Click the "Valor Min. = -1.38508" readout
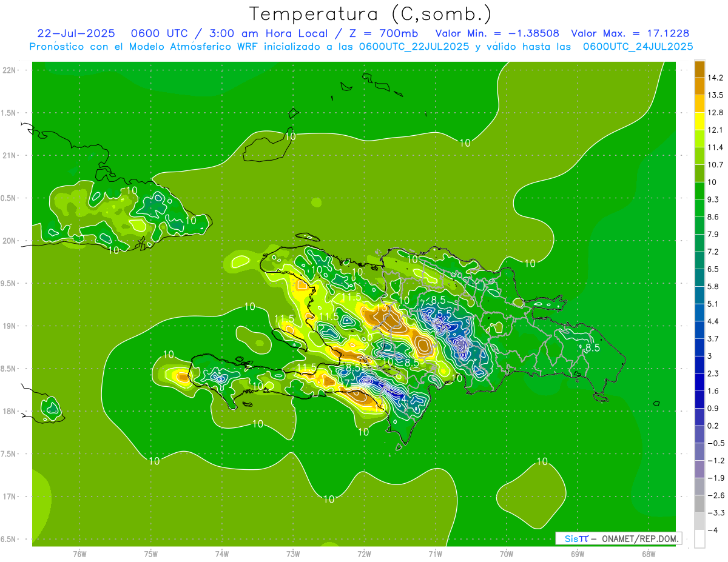Screen dimensions: 728x562 (x=497, y=33)
